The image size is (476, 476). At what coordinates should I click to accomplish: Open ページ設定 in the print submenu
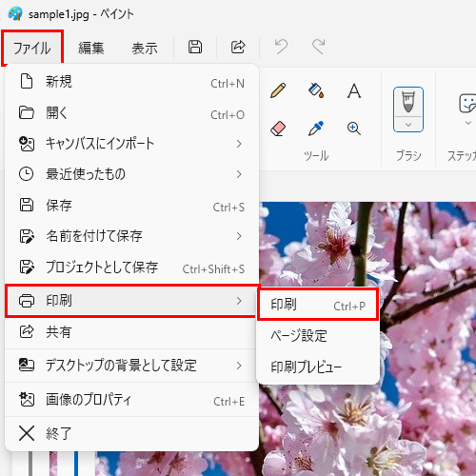(318, 336)
